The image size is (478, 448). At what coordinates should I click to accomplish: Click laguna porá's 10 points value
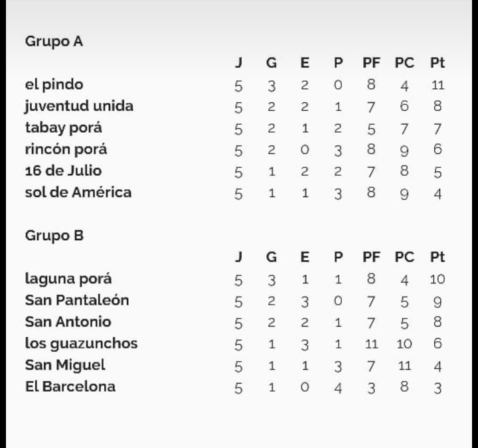click(437, 279)
